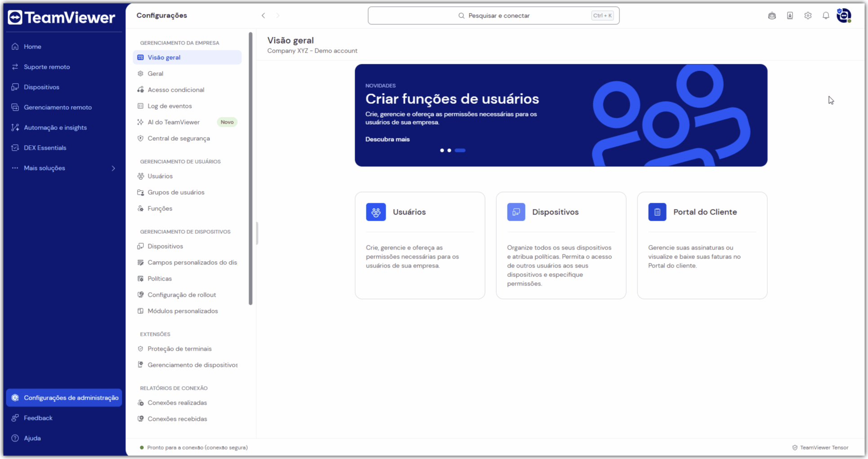
Task: Select the active third carousel indicator
Action: pos(460,150)
